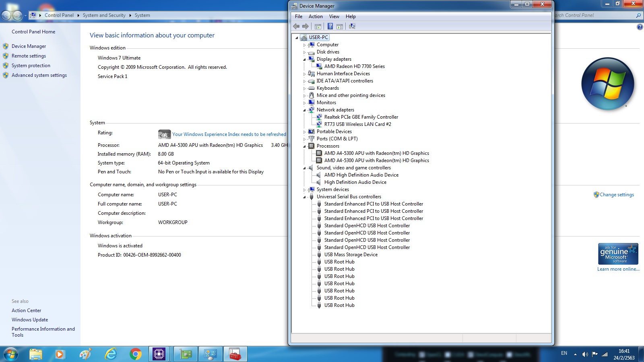The image size is (644, 362).
Task: Launch Paint from the taskbar
Action: (x=85, y=354)
